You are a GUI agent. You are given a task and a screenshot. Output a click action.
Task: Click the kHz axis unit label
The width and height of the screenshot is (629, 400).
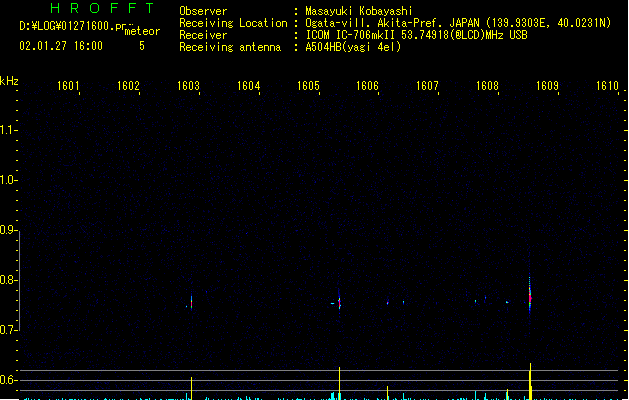pyautogui.click(x=9, y=81)
